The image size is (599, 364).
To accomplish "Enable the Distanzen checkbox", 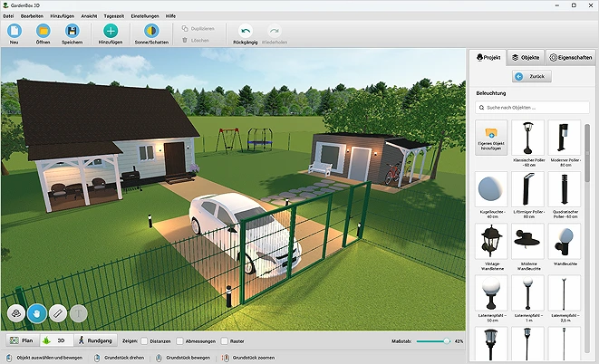I will pyautogui.click(x=144, y=341).
